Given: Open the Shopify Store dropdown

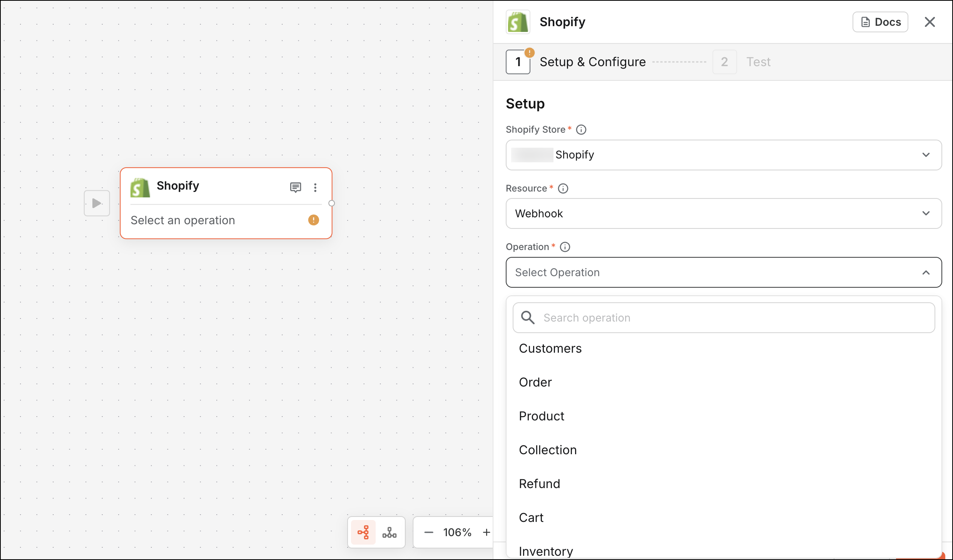Looking at the screenshot, I should 724,155.
